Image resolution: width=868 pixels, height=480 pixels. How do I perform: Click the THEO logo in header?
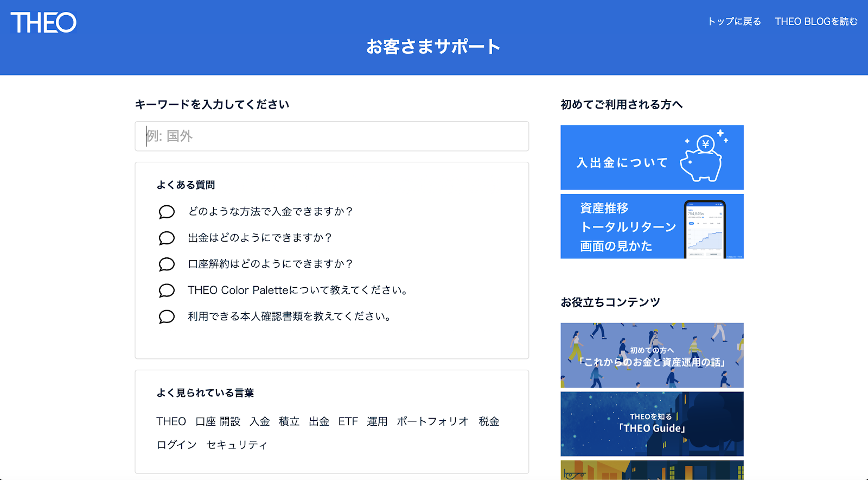pos(43,23)
